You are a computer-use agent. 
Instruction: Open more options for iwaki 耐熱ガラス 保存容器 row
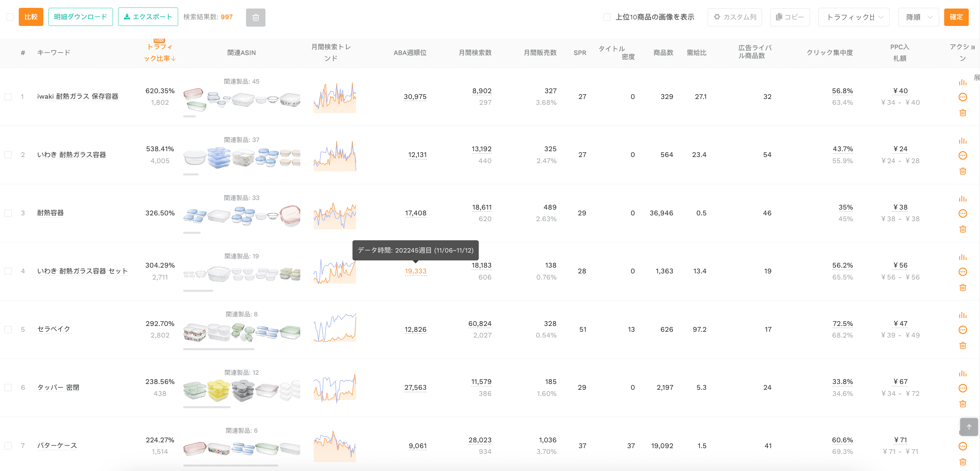pyautogui.click(x=963, y=97)
